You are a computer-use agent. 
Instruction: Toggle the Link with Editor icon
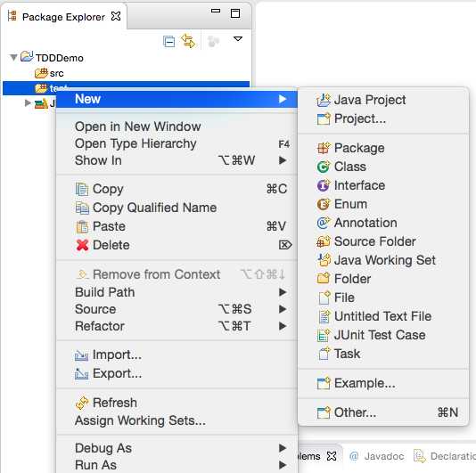click(188, 41)
